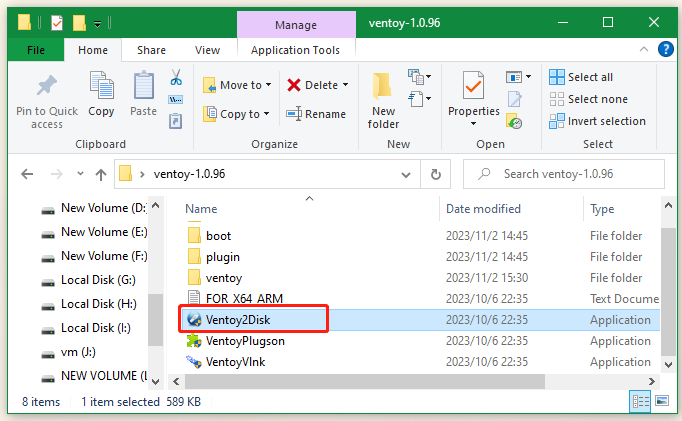The image size is (682, 421).
Task: Select the vm (J:) drive
Action: 69,351
